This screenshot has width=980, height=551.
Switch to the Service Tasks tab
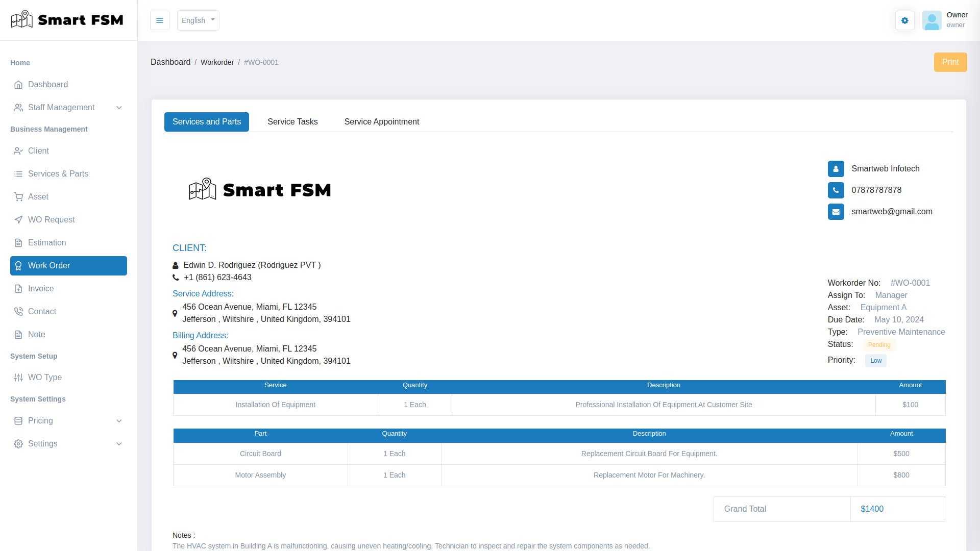pos(292,121)
